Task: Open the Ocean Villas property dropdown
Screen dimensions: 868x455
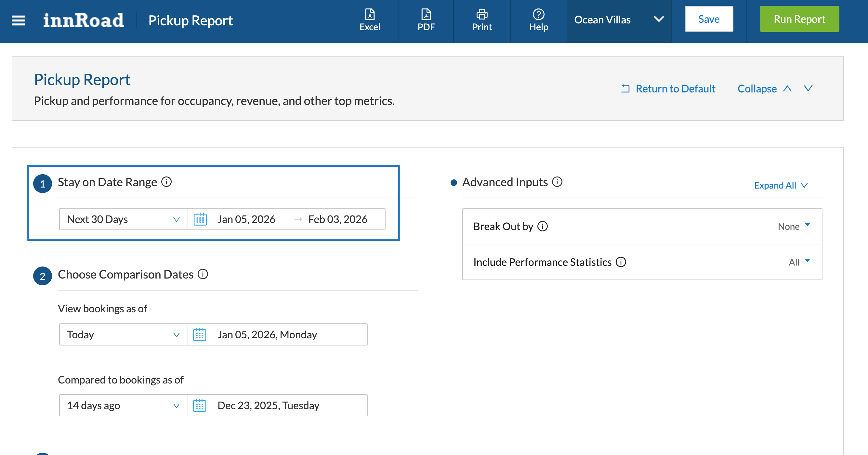Action: [619, 20]
